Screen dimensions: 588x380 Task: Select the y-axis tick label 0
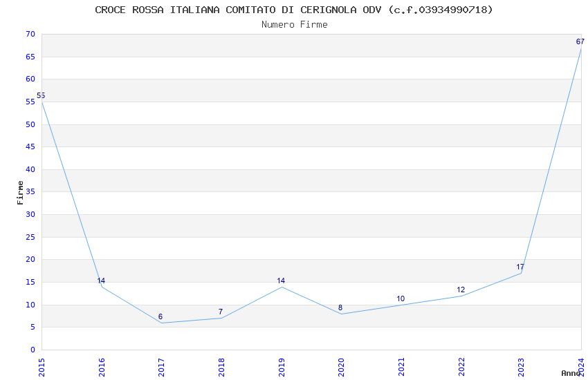[x=33, y=350]
